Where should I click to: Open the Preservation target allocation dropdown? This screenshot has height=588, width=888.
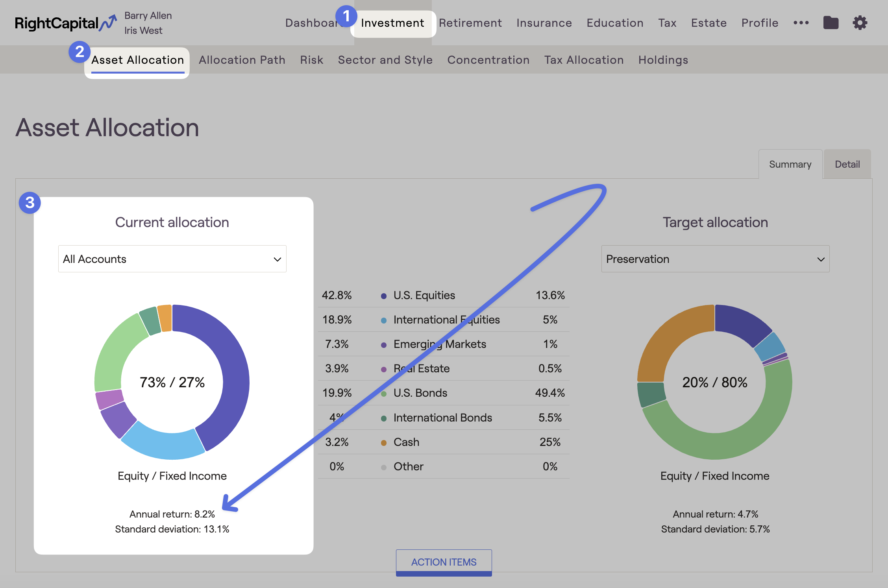(x=715, y=259)
